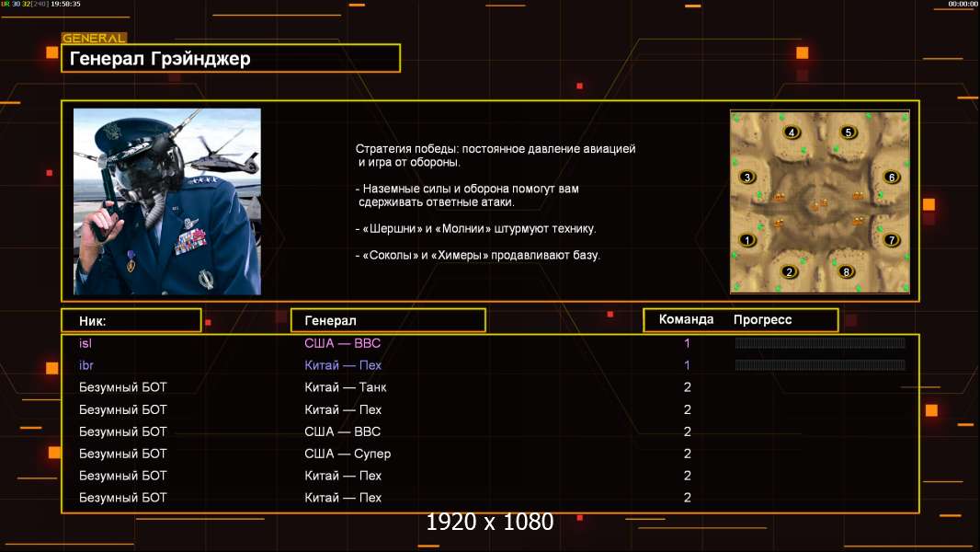Click the loading progress bar for ibr
Image resolution: width=980 pixels, height=552 pixels.
820,365
